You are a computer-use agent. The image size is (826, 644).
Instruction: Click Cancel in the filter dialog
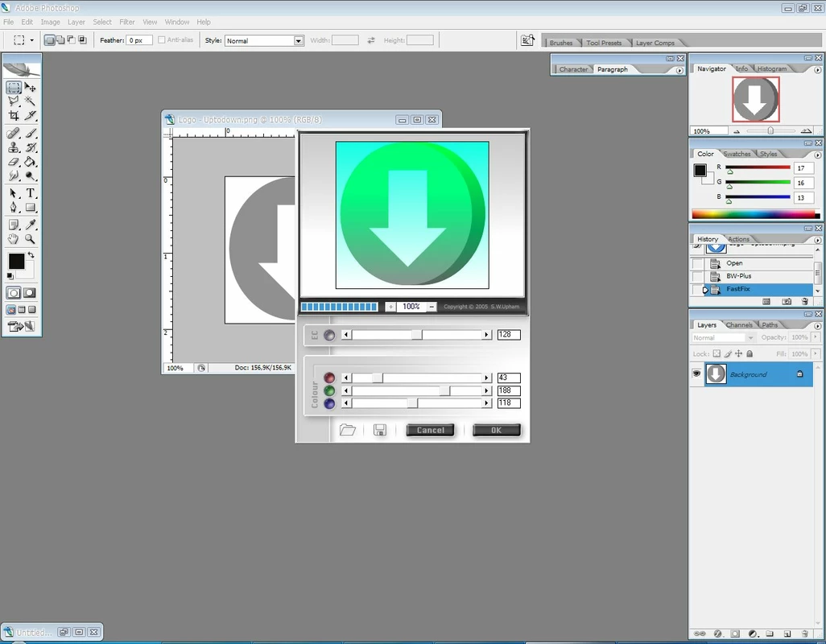431,430
